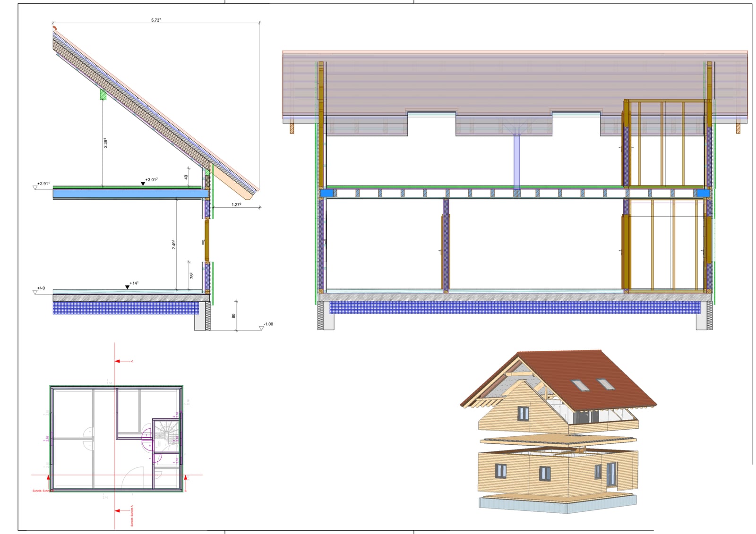The width and height of the screenshot is (756, 534).
Task: Click the green hatched purlin in roof section
Action: tap(103, 95)
